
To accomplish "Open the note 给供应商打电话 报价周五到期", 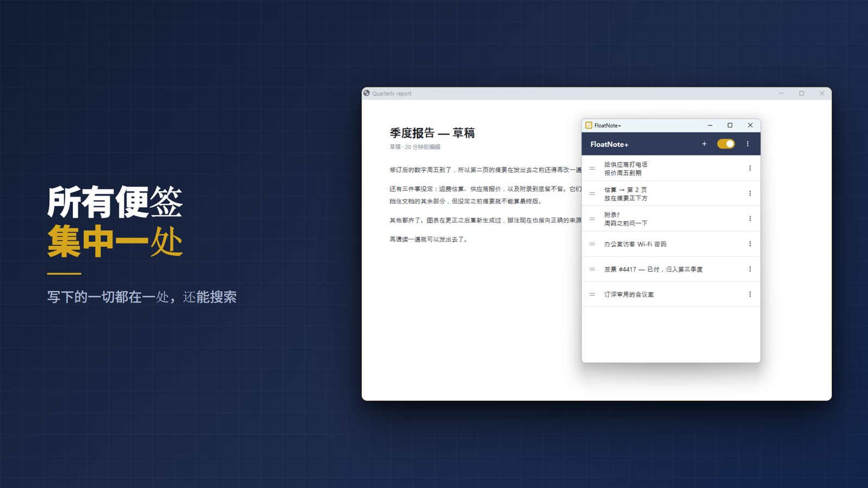I will click(671, 168).
